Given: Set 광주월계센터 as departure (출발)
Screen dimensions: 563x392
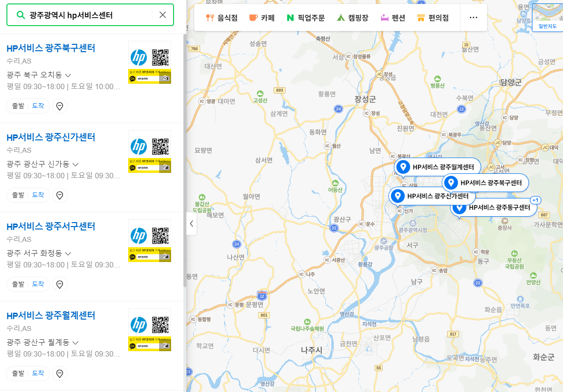Looking at the screenshot, I should pyautogui.click(x=18, y=373).
